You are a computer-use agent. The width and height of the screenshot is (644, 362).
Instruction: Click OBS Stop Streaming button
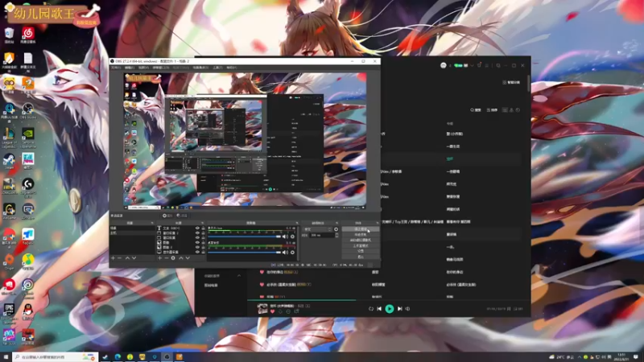pos(361,229)
